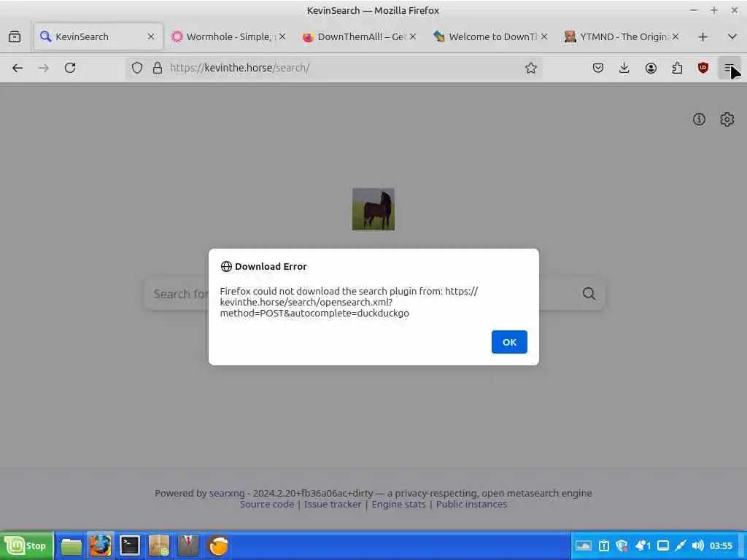This screenshot has height=560, width=747.
Task: Open uBlock Origin extension icon
Action: [x=703, y=68]
